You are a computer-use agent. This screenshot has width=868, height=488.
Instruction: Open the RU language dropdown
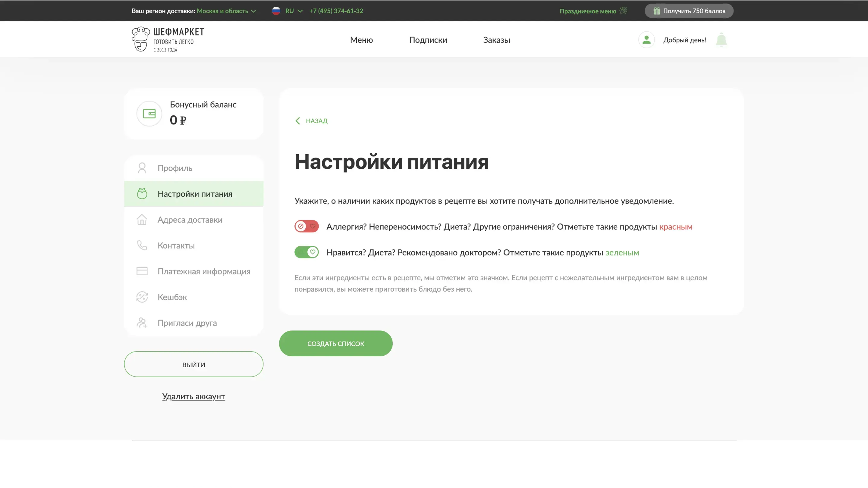tap(289, 11)
